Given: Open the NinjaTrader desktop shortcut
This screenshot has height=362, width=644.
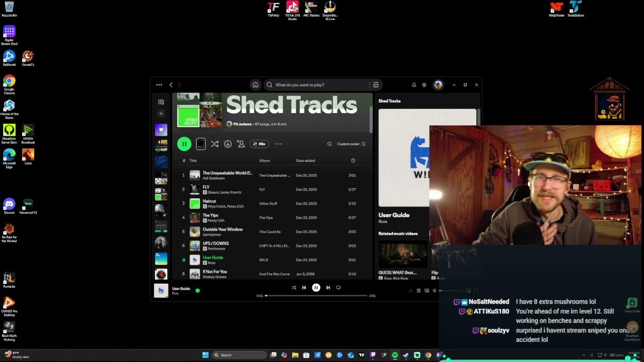Looking at the screenshot, I should [556, 9].
